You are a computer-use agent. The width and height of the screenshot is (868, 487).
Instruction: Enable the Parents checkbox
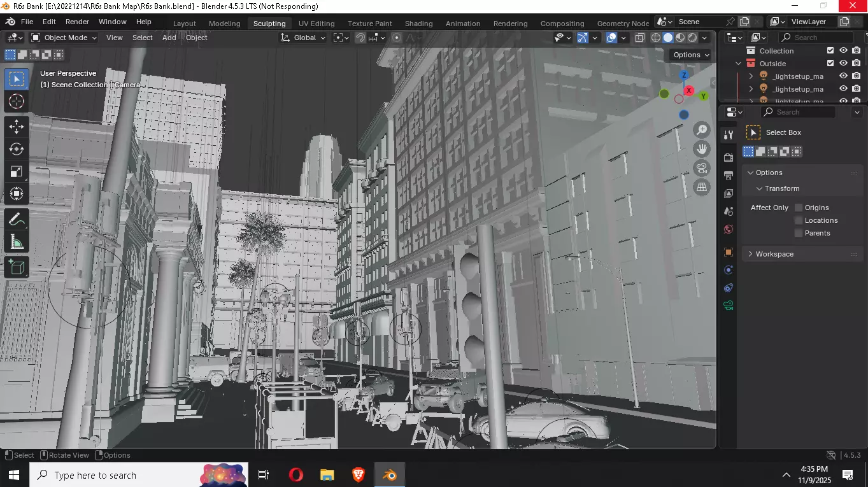(799, 233)
